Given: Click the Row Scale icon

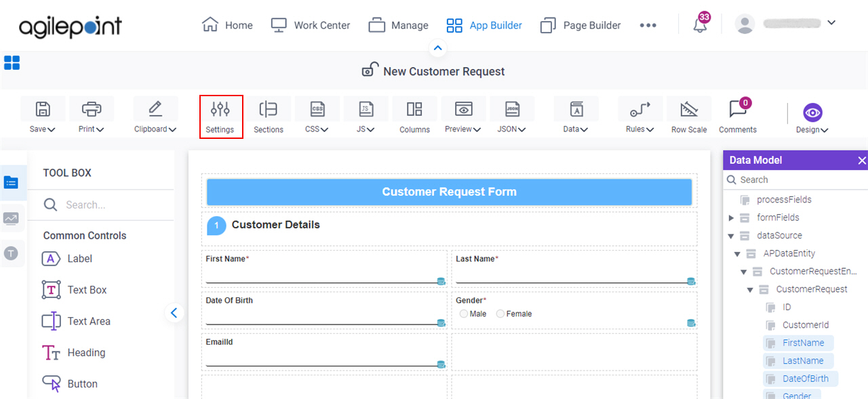Looking at the screenshot, I should (689, 109).
